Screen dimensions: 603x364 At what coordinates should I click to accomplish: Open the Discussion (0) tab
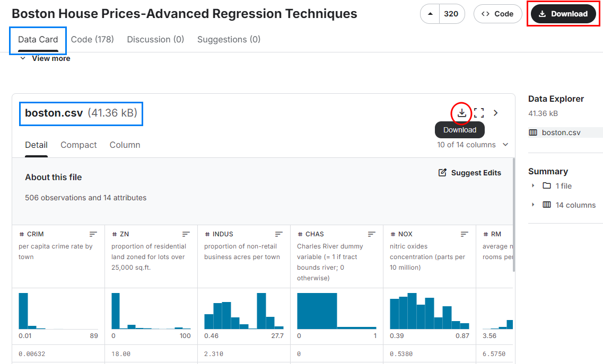(155, 39)
